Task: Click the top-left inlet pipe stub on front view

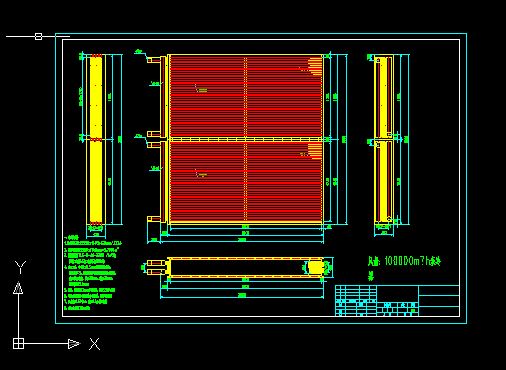Action: pyautogui.click(x=155, y=60)
